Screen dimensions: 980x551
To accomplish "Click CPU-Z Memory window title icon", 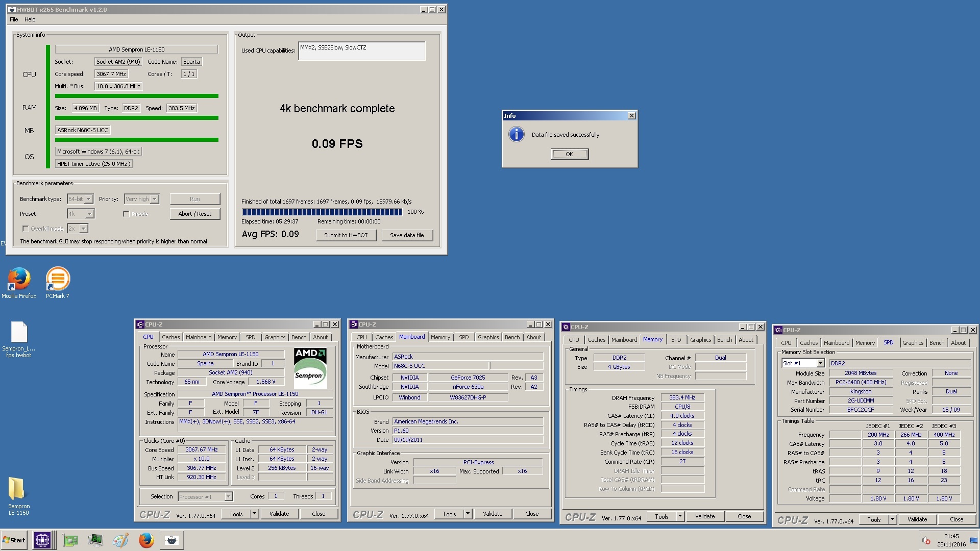I will [566, 327].
